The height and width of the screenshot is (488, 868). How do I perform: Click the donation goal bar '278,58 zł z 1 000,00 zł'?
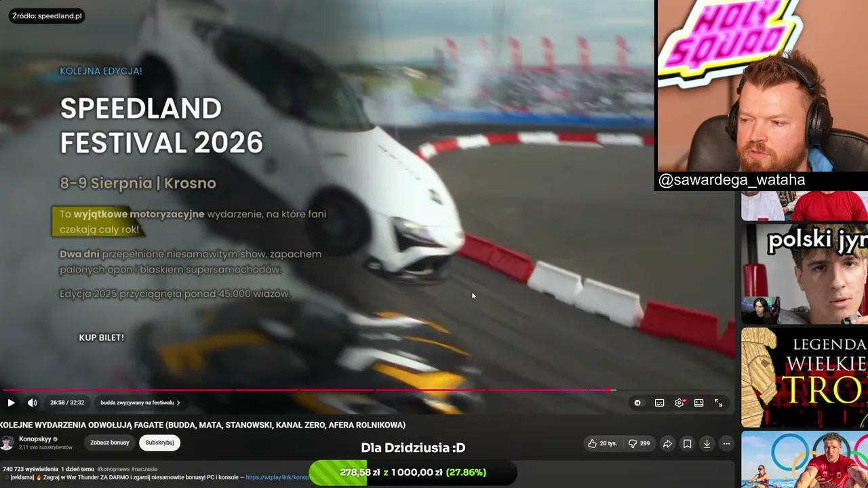413,472
